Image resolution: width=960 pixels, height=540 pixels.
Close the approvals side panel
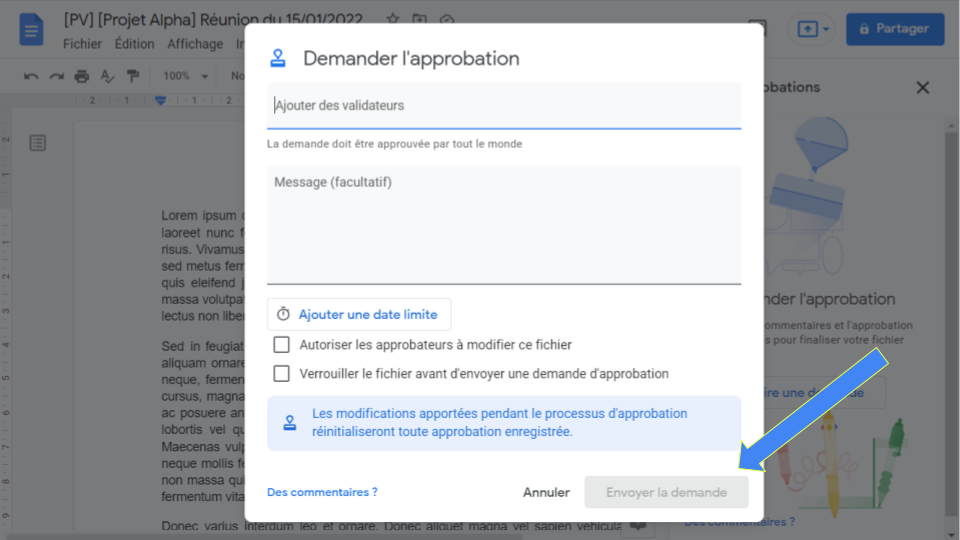click(x=923, y=88)
